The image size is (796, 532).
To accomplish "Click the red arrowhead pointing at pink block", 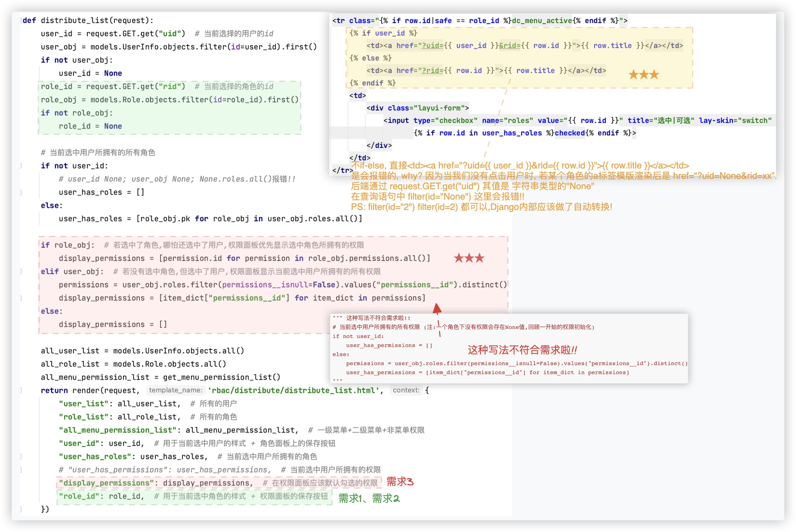I will pos(437,308).
